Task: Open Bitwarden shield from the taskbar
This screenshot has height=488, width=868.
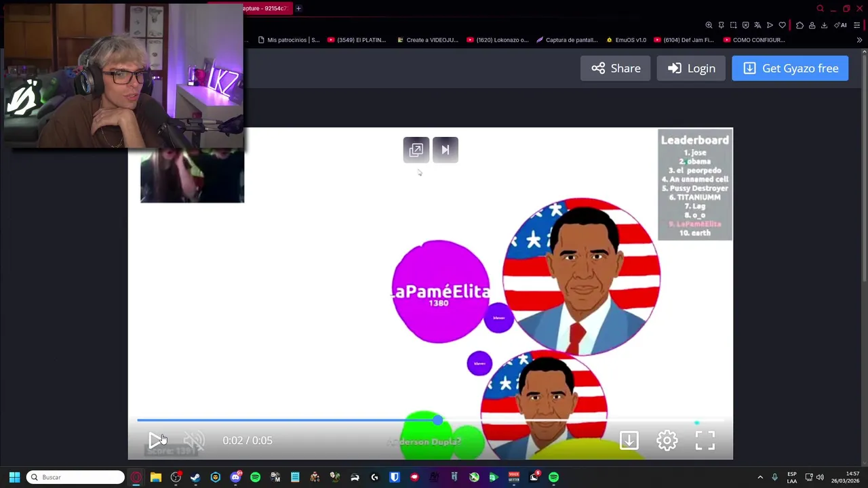Action: coord(395,477)
